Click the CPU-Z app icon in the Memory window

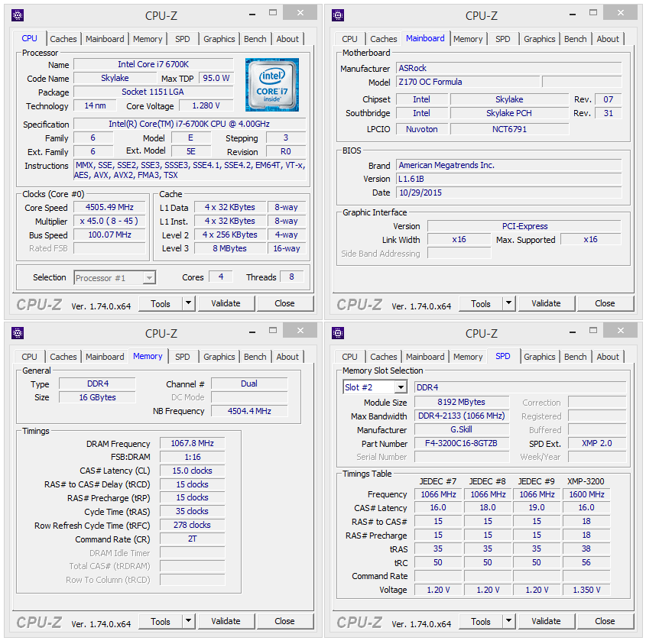pos(18,333)
